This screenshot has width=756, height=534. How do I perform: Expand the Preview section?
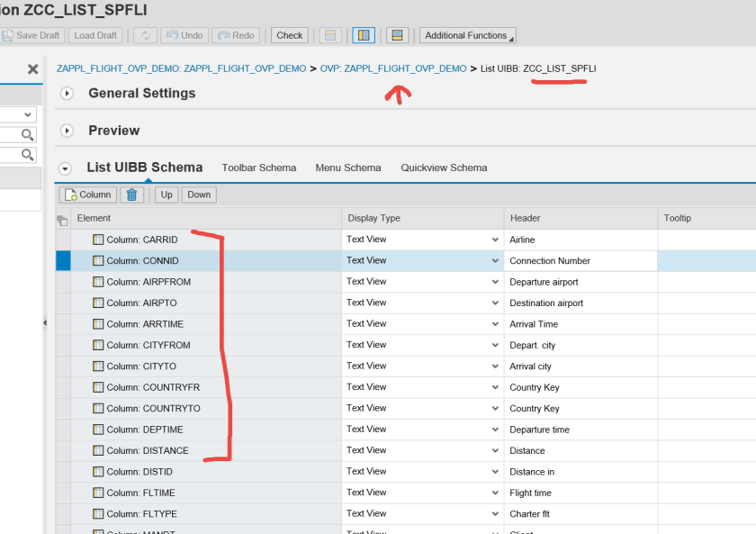pyautogui.click(x=66, y=131)
